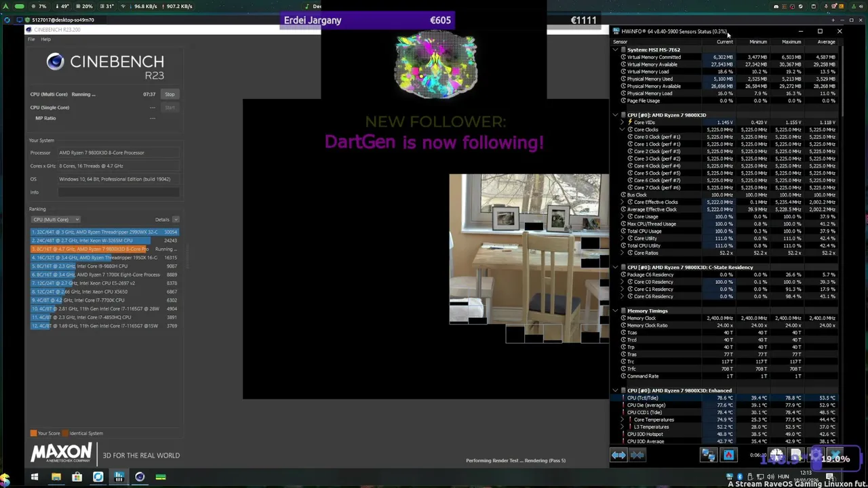This screenshot has height=488, width=868.
Task: Select the Memory Clock Ratio sensor row
Action: point(726,325)
